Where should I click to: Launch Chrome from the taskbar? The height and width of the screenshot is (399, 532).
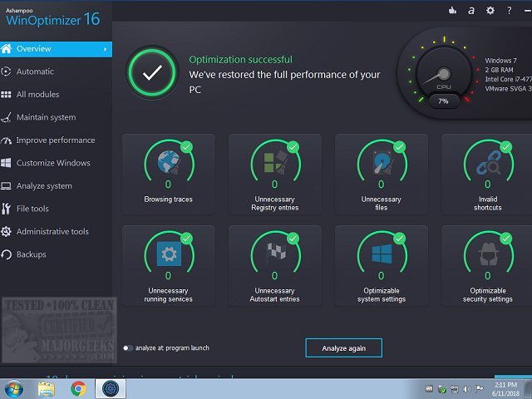coord(78,389)
